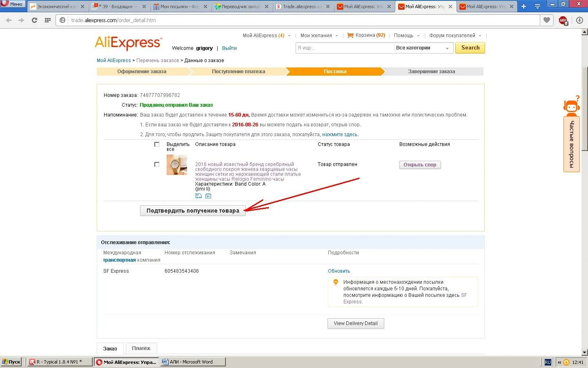Image resolution: width=588 pixels, height=368 pixels.
Task: Click the транспортная link in tracking header
Action: (120, 260)
